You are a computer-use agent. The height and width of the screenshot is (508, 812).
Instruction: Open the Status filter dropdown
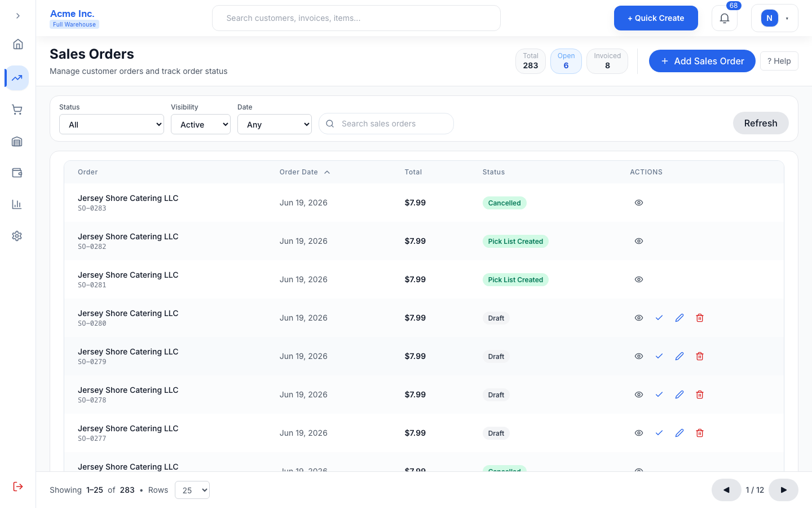click(x=112, y=124)
